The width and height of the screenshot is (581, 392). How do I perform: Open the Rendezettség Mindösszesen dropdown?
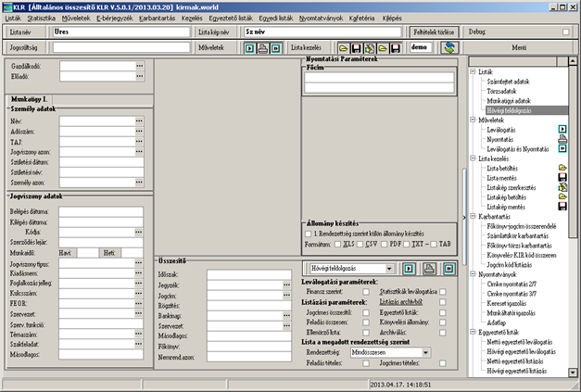(425, 352)
